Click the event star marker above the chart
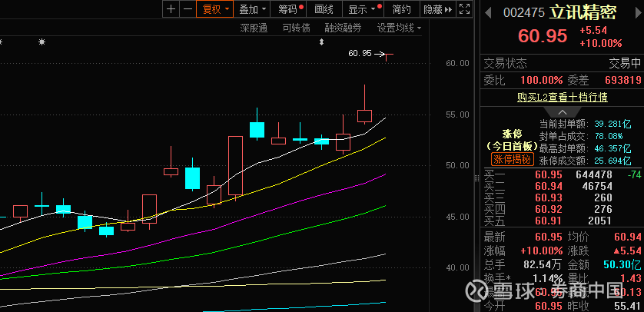Viewport: 644px width, 312px height. pyautogui.click(x=41, y=41)
